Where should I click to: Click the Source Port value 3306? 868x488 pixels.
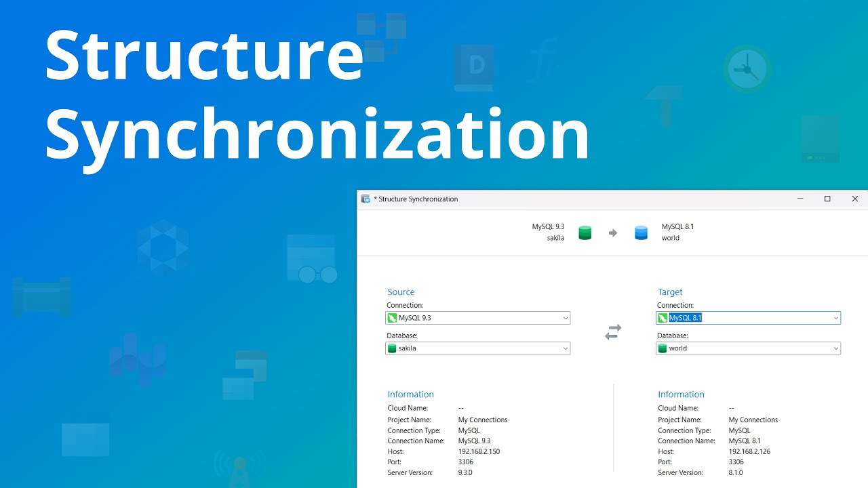(466, 462)
